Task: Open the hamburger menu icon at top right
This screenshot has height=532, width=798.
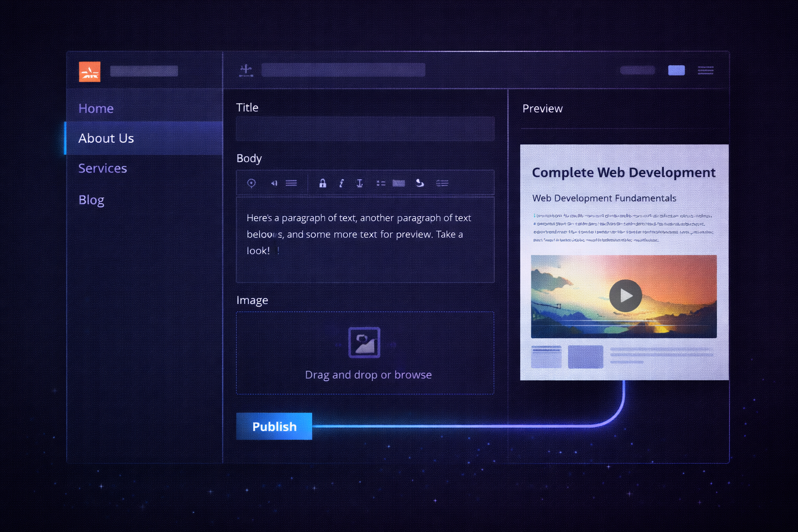Action: coord(706,71)
